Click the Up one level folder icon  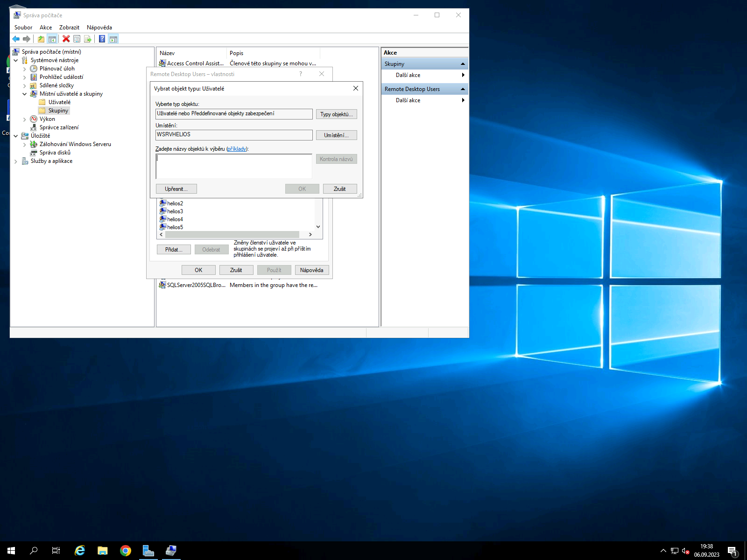click(x=41, y=39)
